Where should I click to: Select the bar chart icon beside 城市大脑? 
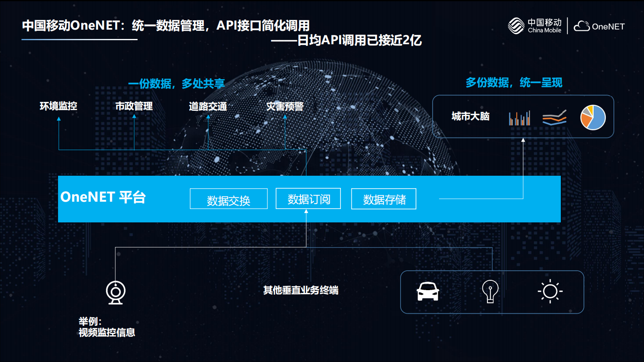[519, 118]
